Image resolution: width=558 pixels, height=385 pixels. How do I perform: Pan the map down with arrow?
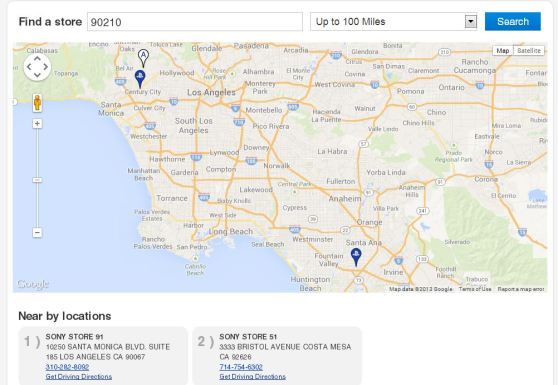[37, 75]
